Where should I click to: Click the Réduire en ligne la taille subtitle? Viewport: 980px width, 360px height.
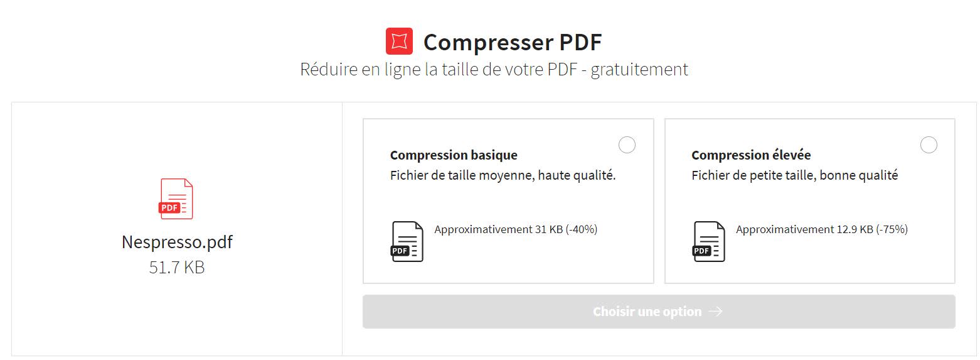[494, 69]
